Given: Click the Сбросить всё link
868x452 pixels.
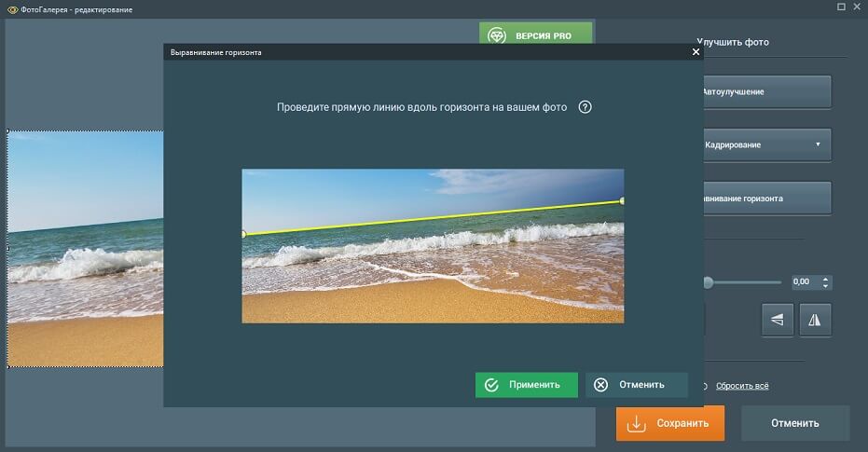Looking at the screenshot, I should (742, 386).
